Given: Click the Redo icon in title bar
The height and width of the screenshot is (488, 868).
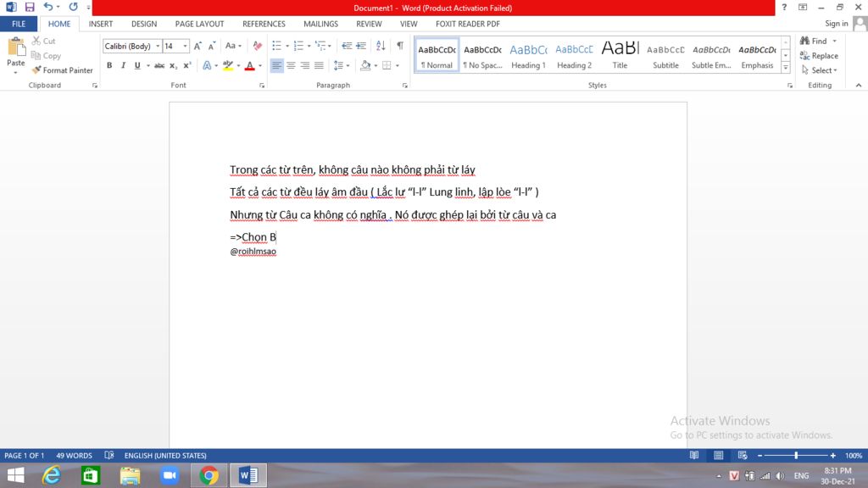Looking at the screenshot, I should coord(73,7).
